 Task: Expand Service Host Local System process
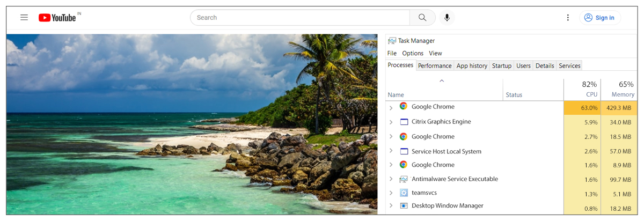391,152
